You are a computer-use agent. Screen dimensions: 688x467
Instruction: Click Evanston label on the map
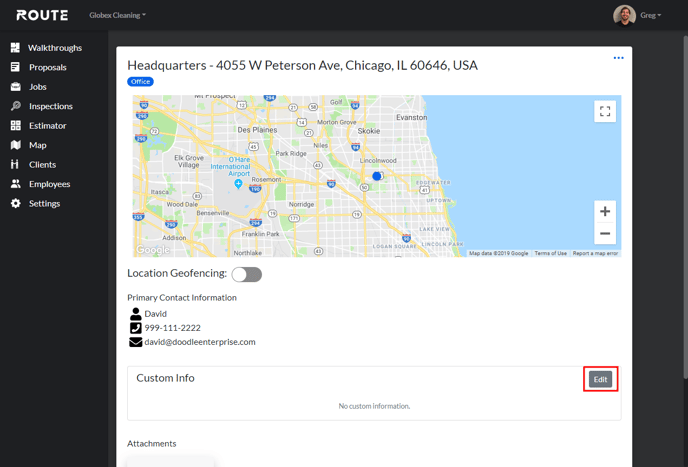click(x=411, y=118)
